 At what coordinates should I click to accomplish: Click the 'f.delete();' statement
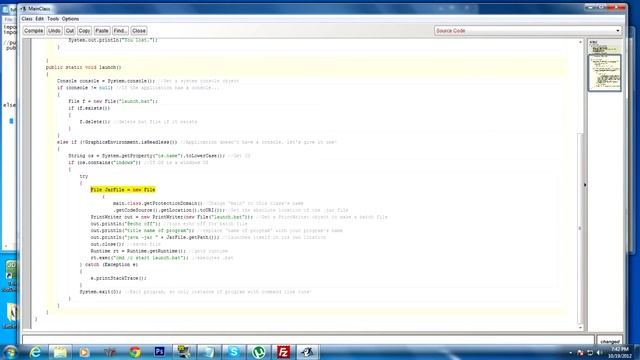tap(95, 122)
